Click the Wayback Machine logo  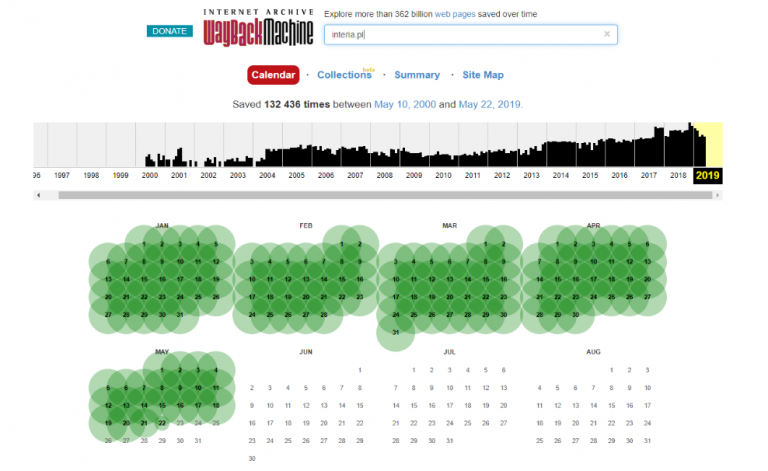point(259,28)
